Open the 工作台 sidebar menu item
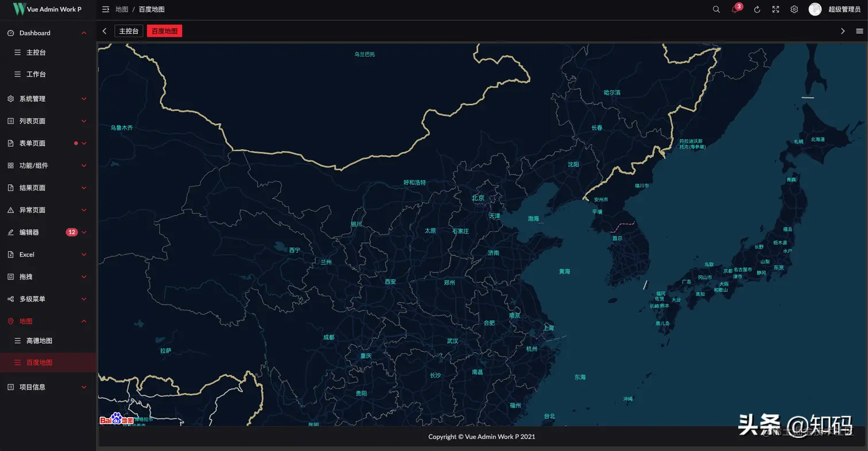 (x=48, y=75)
